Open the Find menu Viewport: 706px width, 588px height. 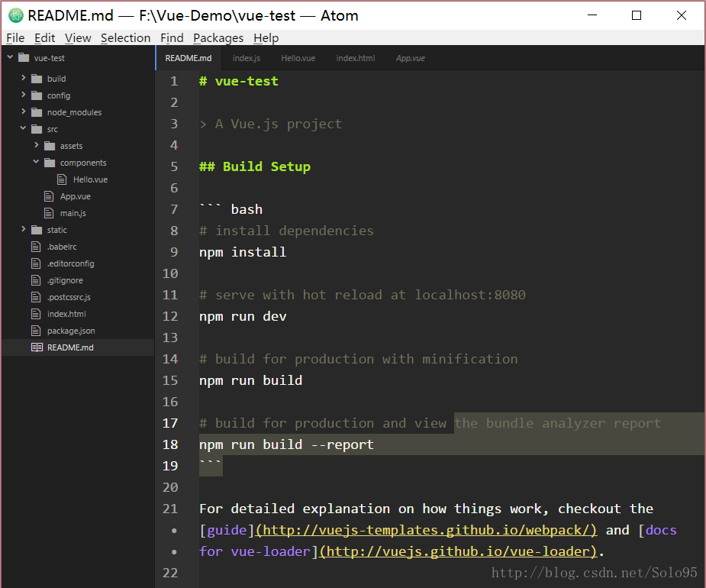point(172,38)
